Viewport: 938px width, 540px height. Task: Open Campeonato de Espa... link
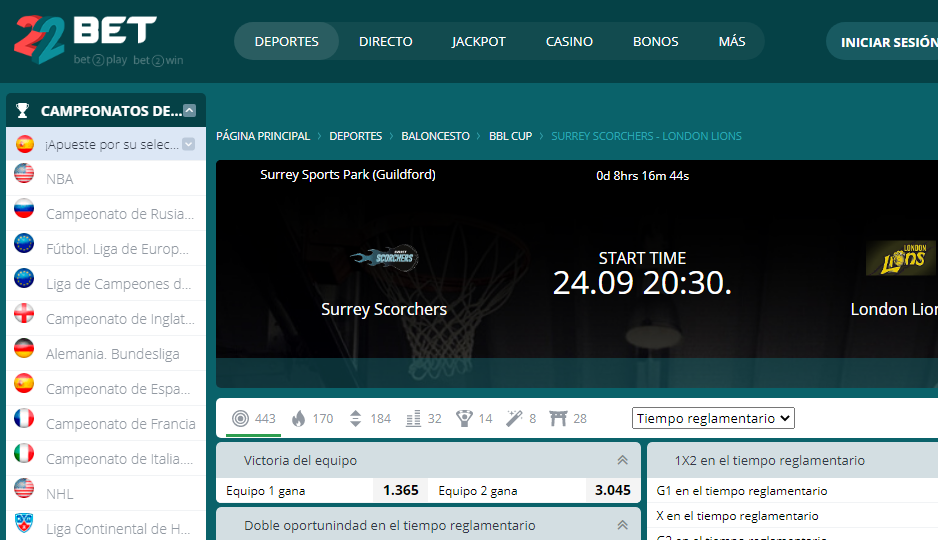pyautogui.click(x=118, y=389)
